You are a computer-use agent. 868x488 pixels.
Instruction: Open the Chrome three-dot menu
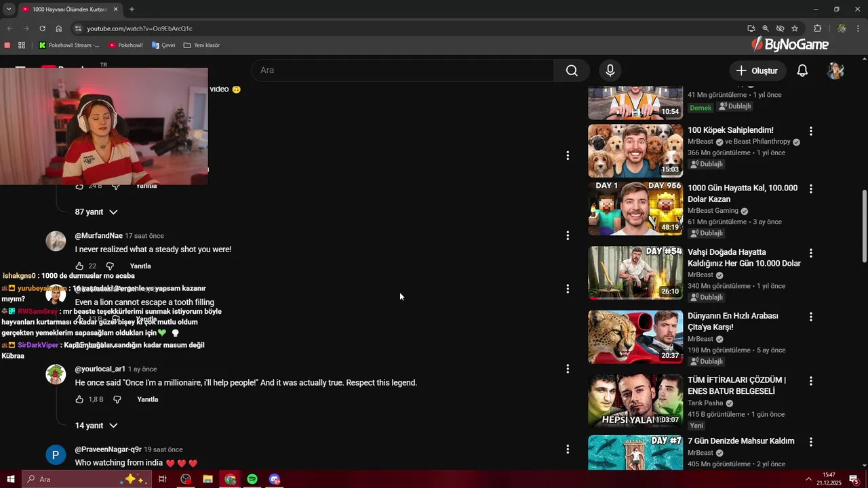click(858, 28)
